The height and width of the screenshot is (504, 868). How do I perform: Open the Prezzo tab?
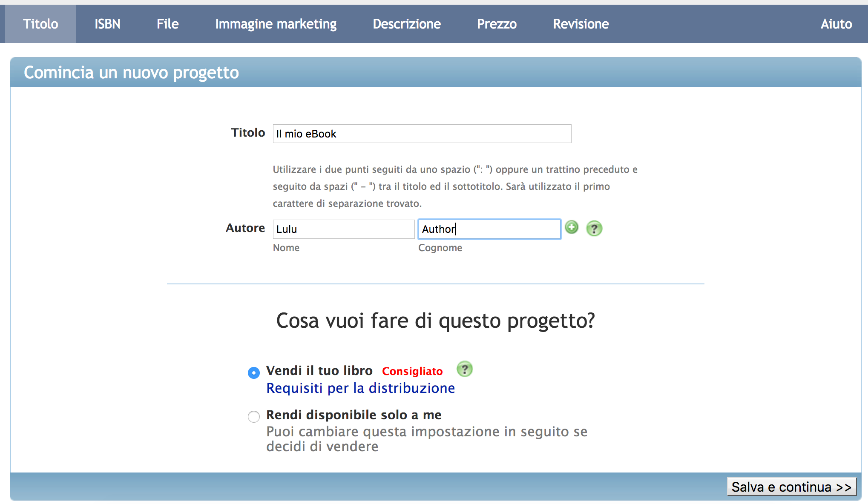(497, 24)
